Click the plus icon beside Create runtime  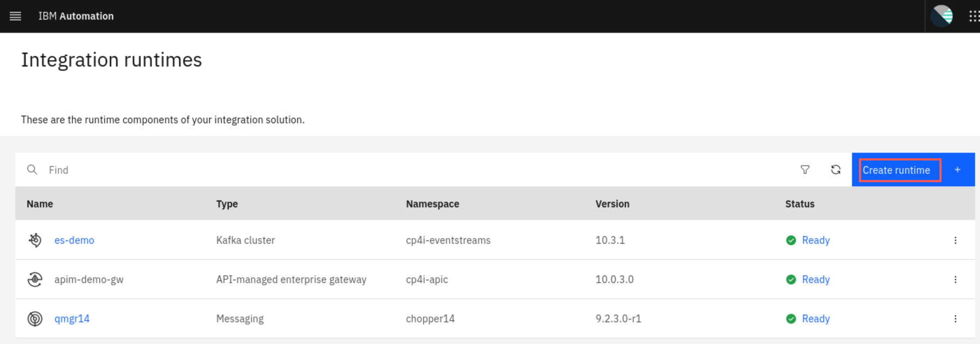pyautogui.click(x=958, y=170)
